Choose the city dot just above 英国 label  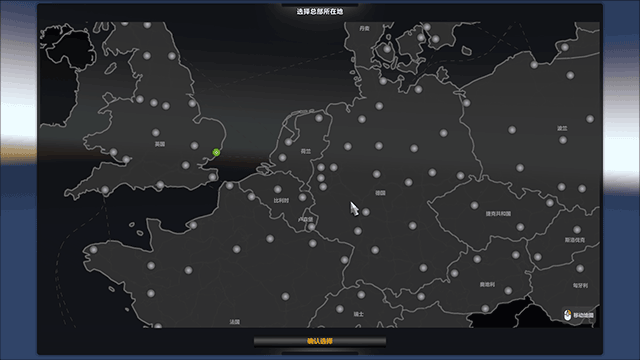pyautogui.click(x=156, y=133)
